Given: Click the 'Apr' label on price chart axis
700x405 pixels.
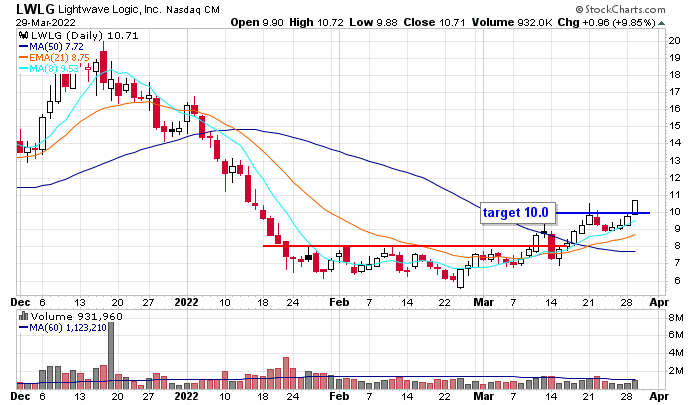Looking at the screenshot, I should coord(659,302).
